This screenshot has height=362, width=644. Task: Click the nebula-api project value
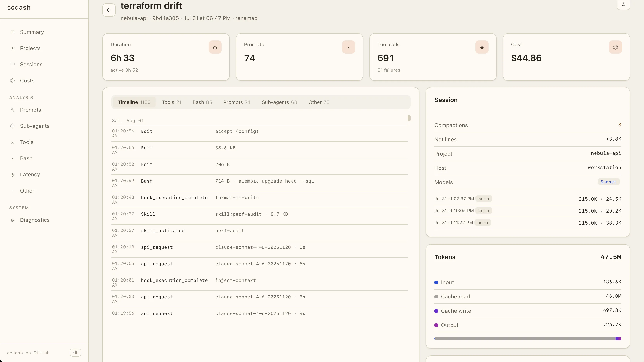[606, 153]
